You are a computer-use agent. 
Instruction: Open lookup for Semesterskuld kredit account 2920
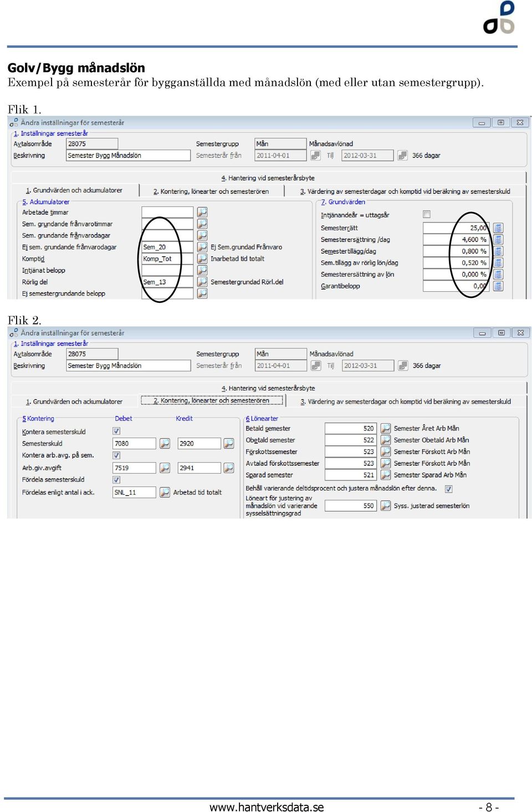pos(228,444)
